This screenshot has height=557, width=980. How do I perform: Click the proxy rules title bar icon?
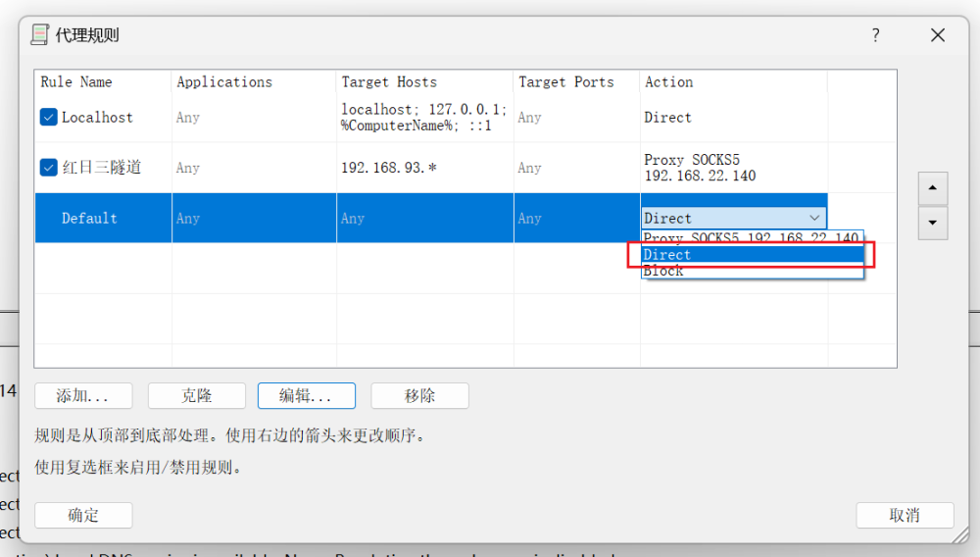(x=40, y=35)
